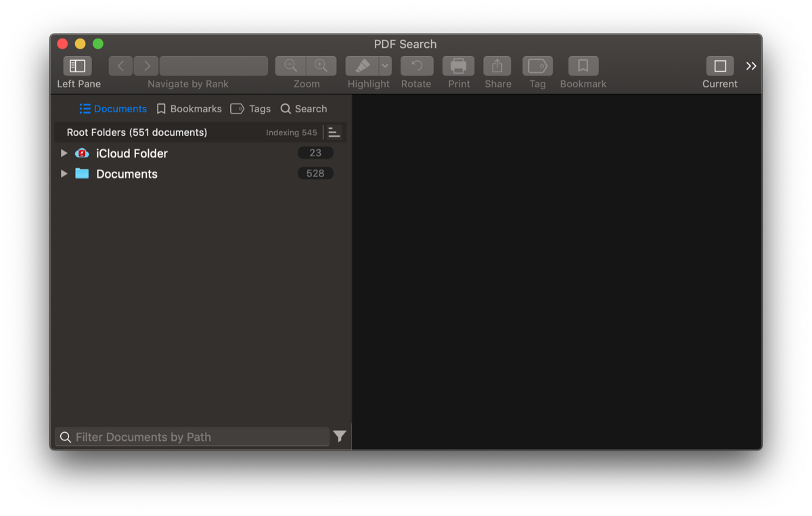Click the Current view mode button
This screenshot has width=812, height=516.
click(720, 66)
